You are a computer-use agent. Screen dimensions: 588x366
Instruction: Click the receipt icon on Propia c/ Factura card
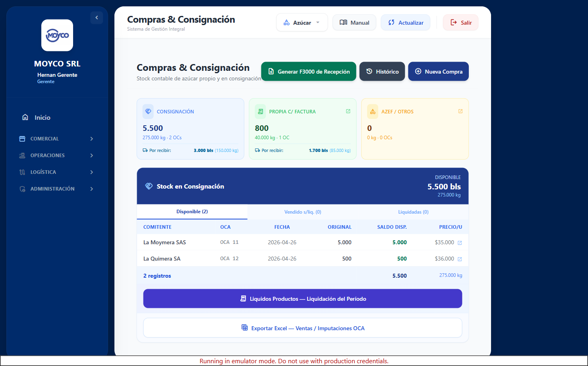pos(261,111)
